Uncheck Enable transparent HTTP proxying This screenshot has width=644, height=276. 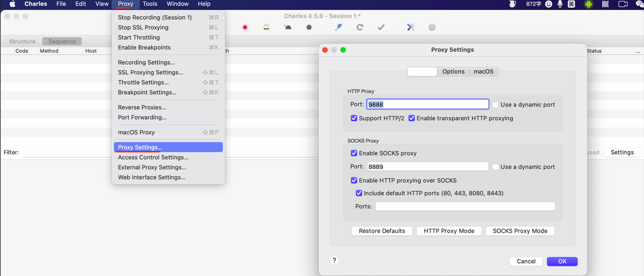412,118
